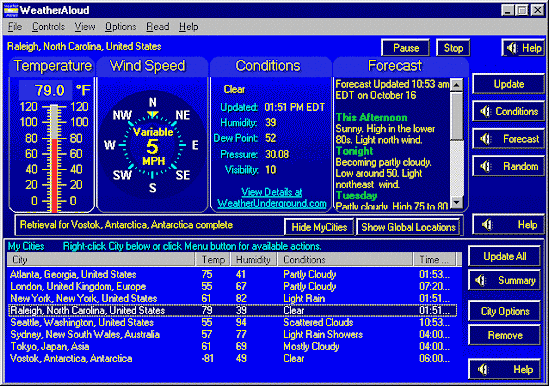Show the Global Locations panel
Viewport: 550px width, 387px height.
click(408, 227)
